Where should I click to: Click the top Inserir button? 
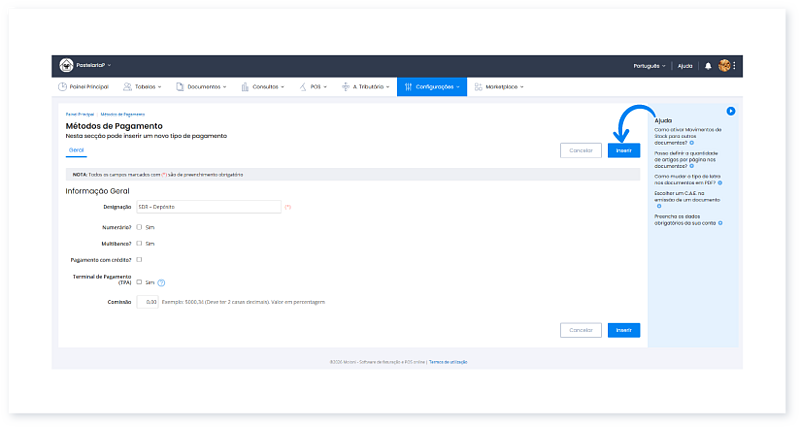pos(623,150)
